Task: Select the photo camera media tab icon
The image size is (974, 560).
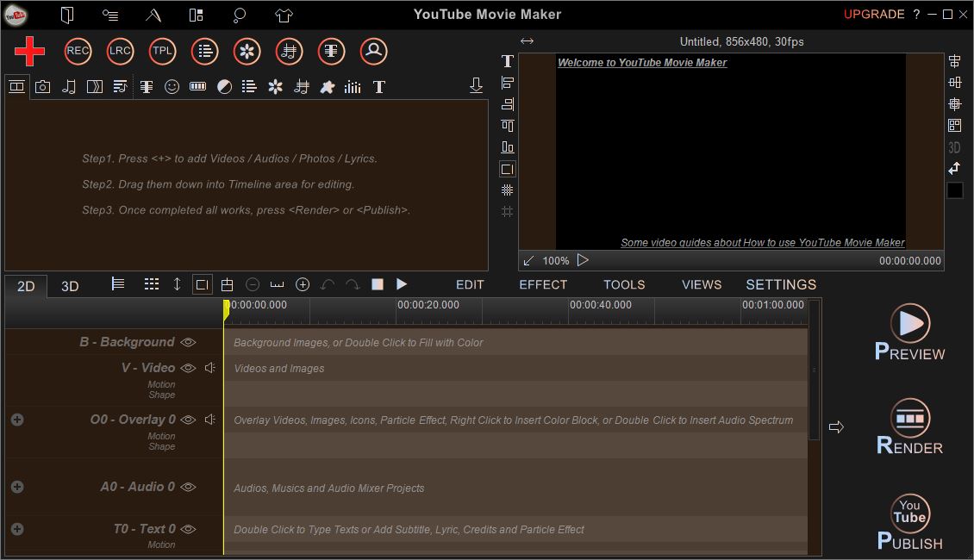Action: tap(42, 87)
